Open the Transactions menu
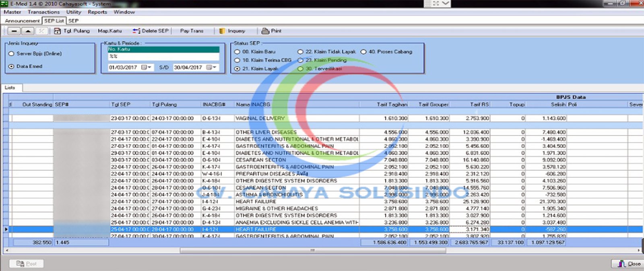 tap(43, 12)
